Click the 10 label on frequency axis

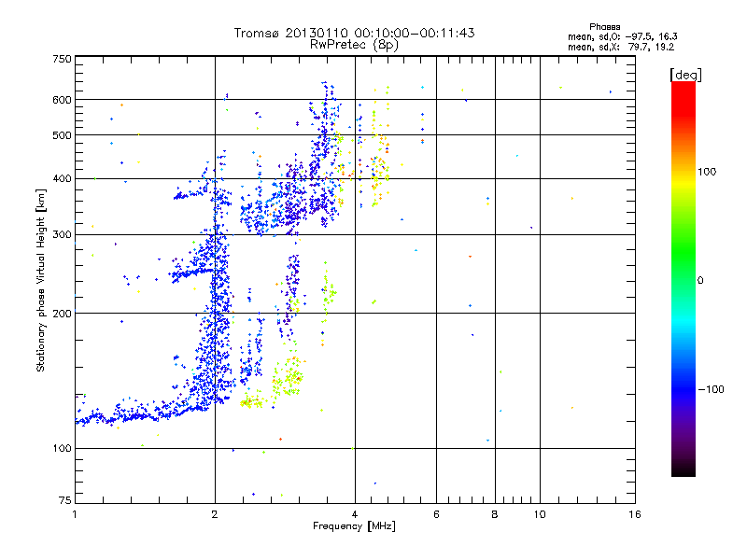click(540, 514)
